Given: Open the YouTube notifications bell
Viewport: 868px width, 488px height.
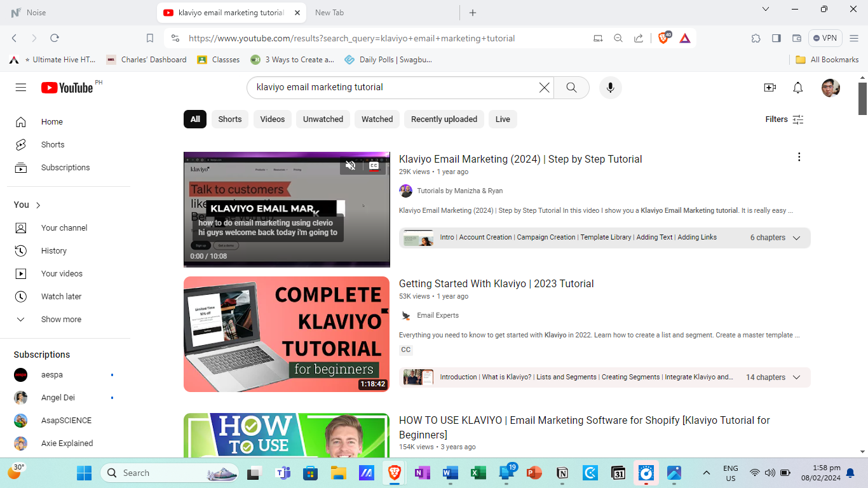Looking at the screenshot, I should (798, 88).
